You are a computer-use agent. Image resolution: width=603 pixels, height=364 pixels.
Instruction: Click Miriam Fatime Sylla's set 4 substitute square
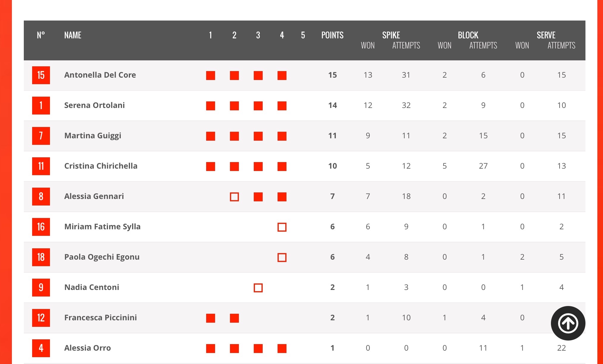tap(282, 227)
